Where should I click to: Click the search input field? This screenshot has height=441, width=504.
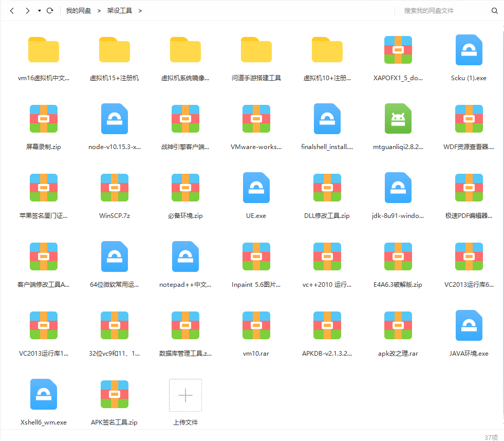pyautogui.click(x=442, y=11)
